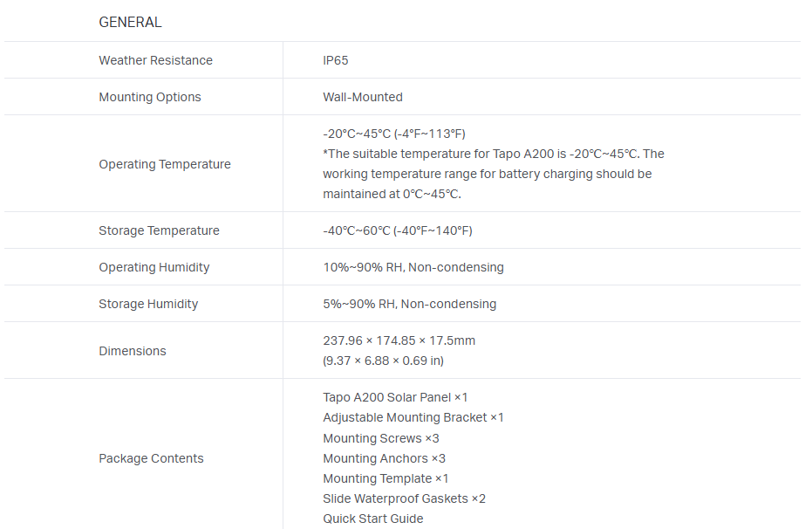Click the Operating Humidity label
Image resolution: width=812 pixels, height=529 pixels.
pyautogui.click(x=154, y=267)
